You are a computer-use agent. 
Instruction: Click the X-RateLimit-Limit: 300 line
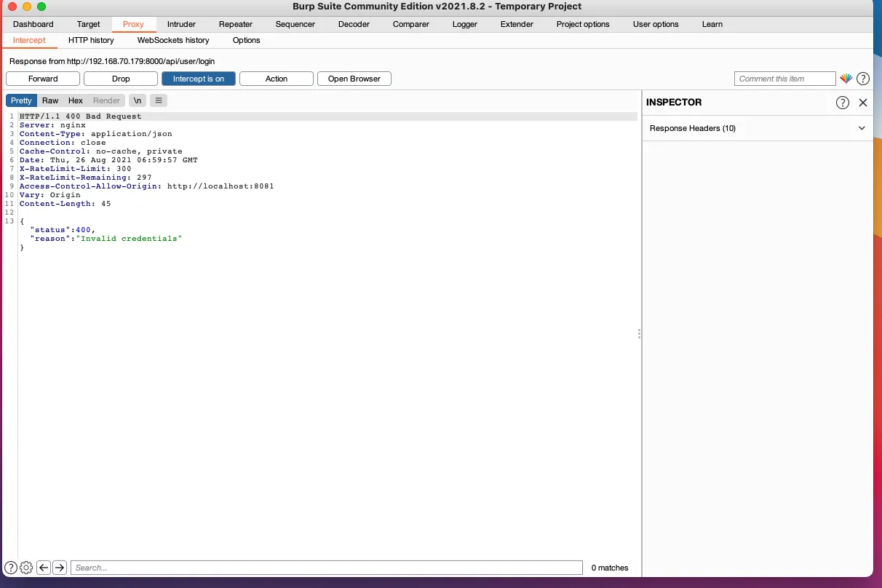76,169
